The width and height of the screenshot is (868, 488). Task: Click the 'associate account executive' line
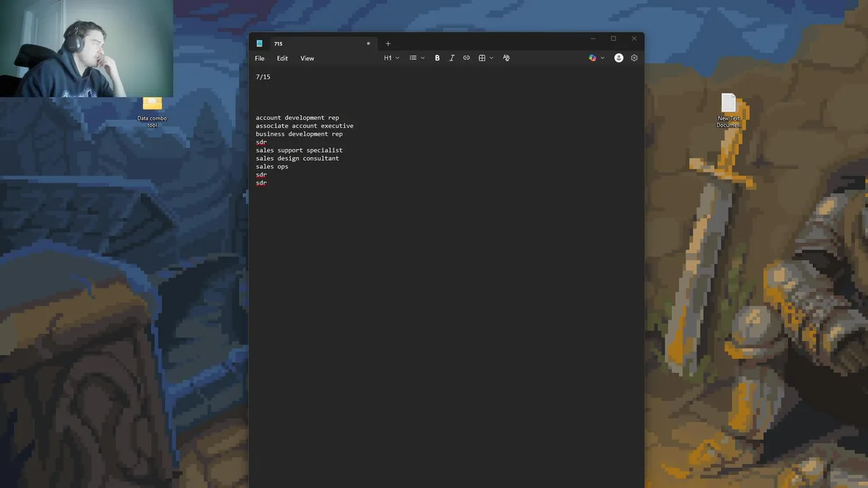coord(304,126)
